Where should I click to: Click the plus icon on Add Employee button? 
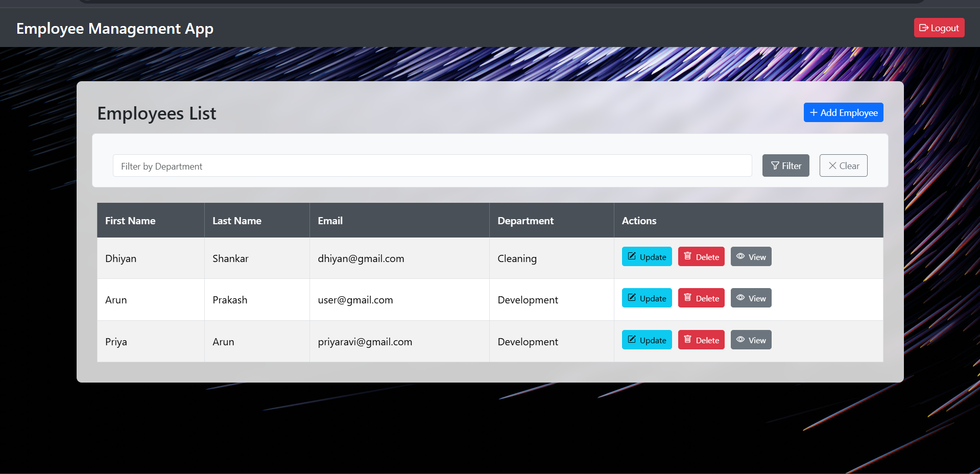813,112
